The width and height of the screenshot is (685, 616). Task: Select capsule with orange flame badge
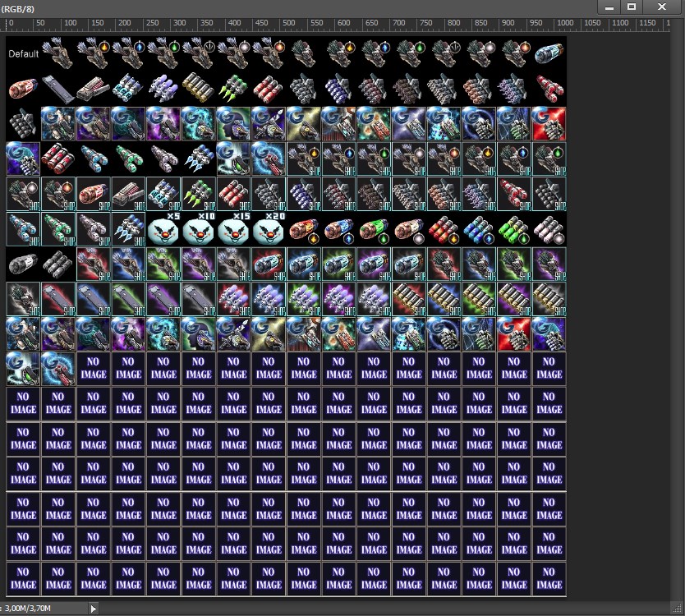point(304,230)
